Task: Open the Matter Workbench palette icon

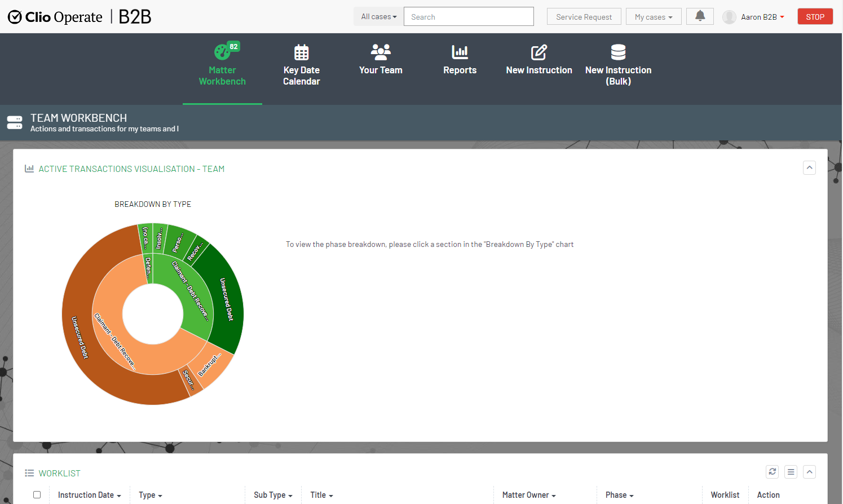Action: tap(222, 52)
